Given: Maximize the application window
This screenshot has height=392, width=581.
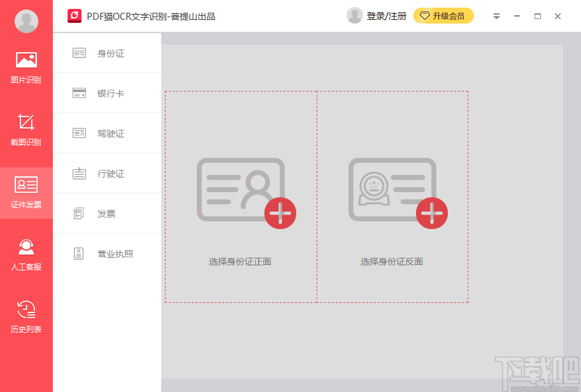Looking at the screenshot, I should tap(538, 16).
